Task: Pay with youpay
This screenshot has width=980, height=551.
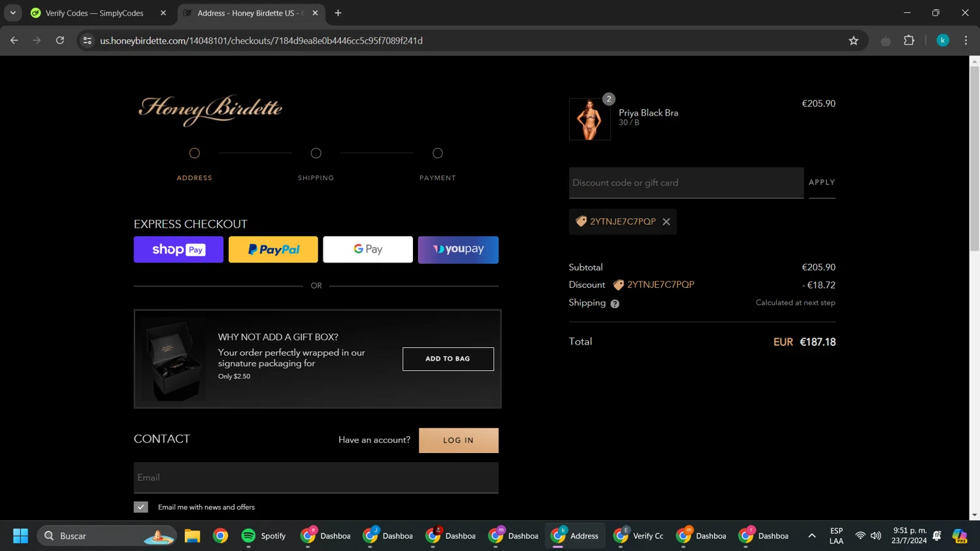Action: coord(458,249)
